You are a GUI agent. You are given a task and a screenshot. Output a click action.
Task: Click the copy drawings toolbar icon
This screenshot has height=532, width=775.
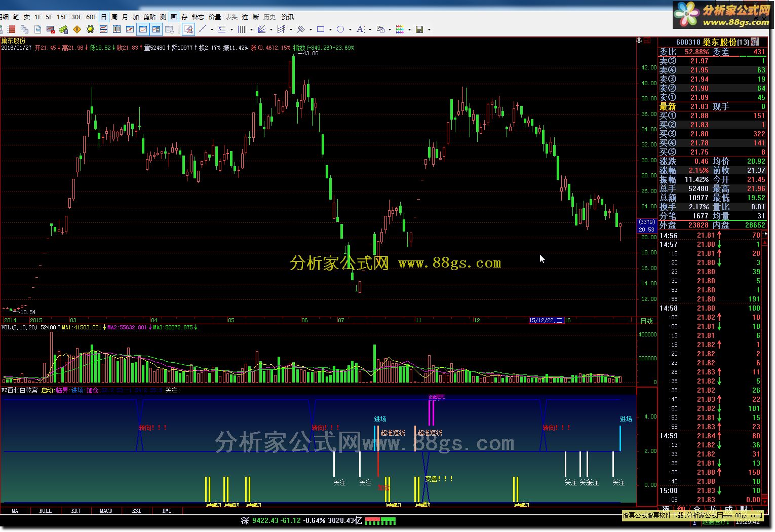click(380, 29)
